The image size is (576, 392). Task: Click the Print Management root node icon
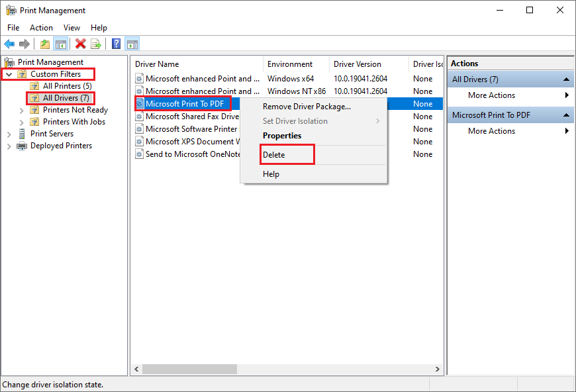[9, 62]
